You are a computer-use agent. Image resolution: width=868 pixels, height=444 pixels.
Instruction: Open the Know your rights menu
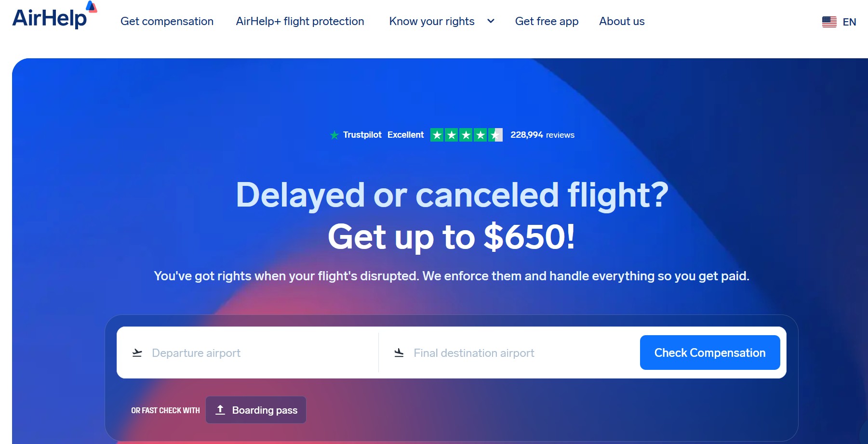[x=431, y=21]
